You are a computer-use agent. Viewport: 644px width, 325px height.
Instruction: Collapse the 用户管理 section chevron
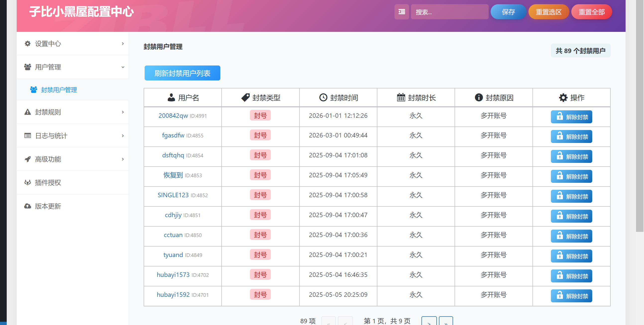(x=123, y=67)
